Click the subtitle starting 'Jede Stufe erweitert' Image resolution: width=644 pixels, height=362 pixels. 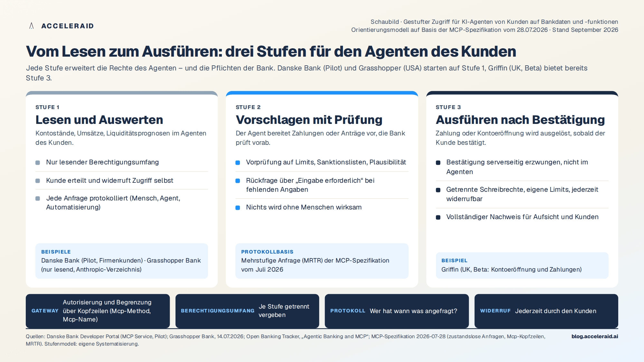tap(307, 73)
